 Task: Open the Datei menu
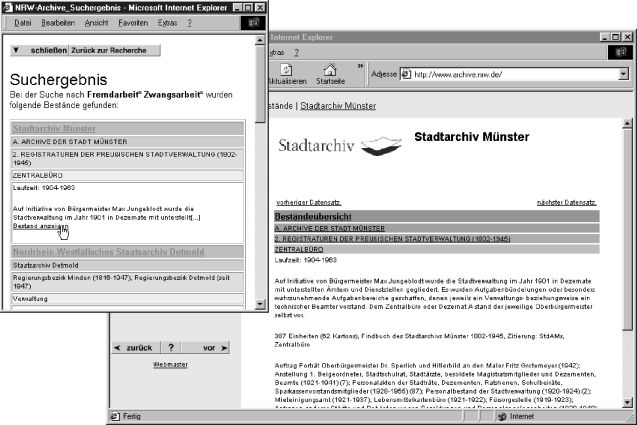click(24, 21)
